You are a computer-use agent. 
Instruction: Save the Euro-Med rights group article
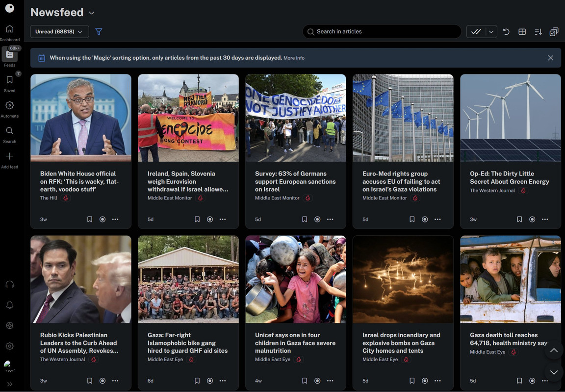point(412,219)
